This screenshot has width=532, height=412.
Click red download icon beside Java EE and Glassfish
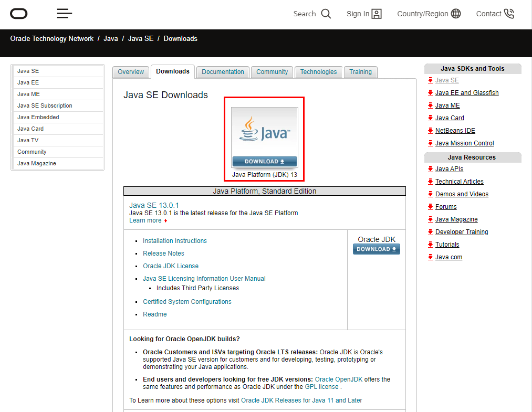coord(430,93)
